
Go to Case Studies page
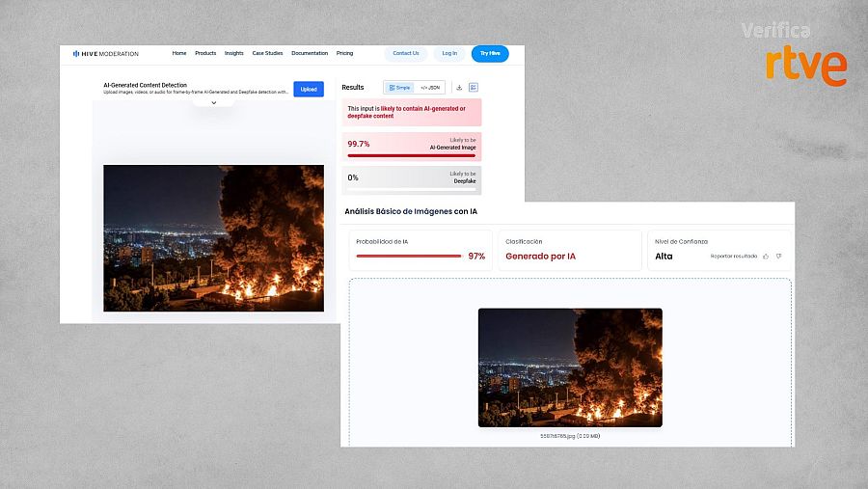[267, 53]
